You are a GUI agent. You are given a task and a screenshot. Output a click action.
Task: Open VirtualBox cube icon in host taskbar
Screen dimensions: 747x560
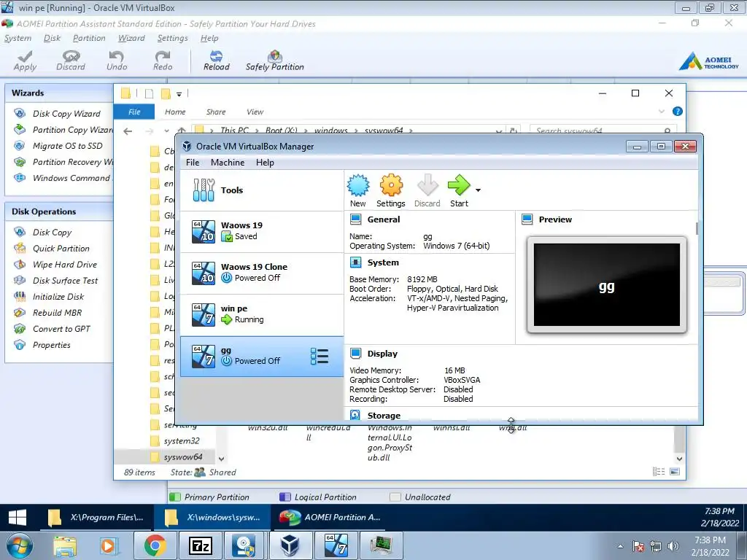click(290, 545)
